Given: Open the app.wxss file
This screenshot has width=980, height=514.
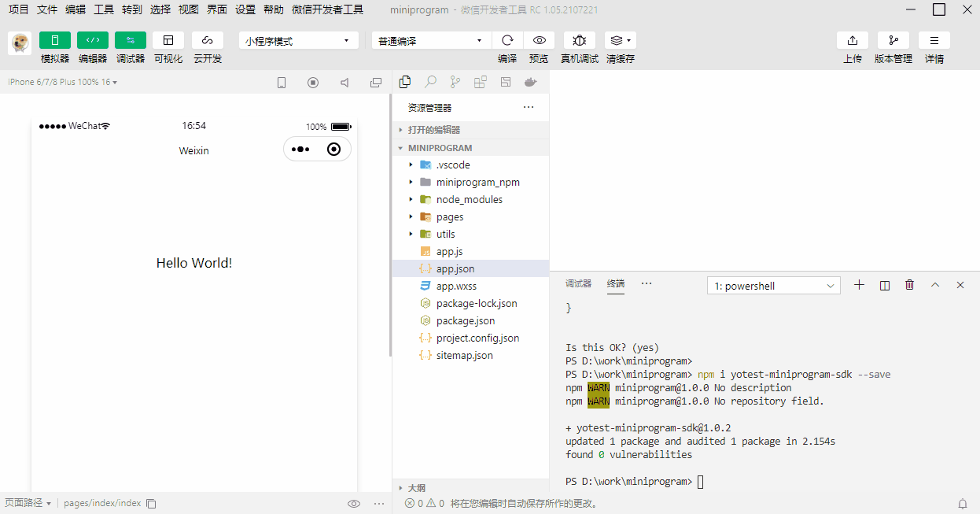Looking at the screenshot, I should point(470,286).
